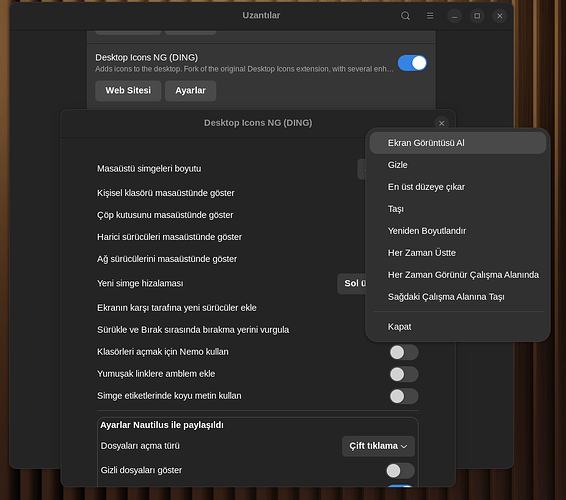Minimize the Uzantılar window
The width and height of the screenshot is (566, 500).
pos(454,16)
